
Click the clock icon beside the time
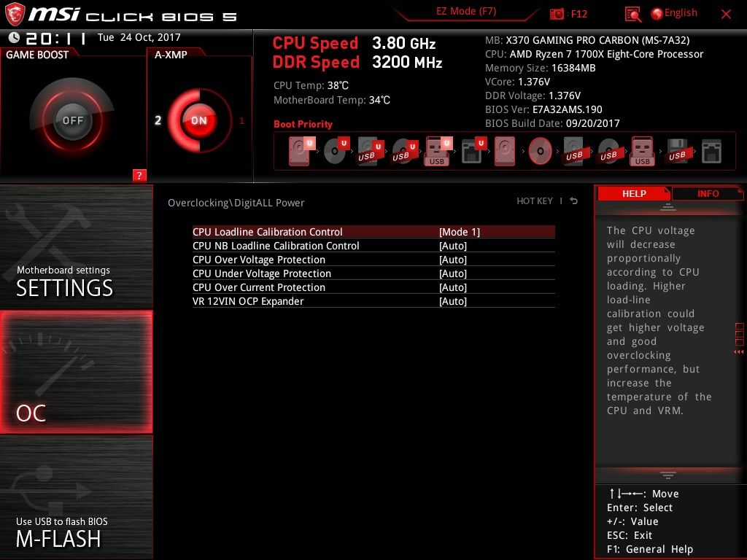[x=15, y=37]
